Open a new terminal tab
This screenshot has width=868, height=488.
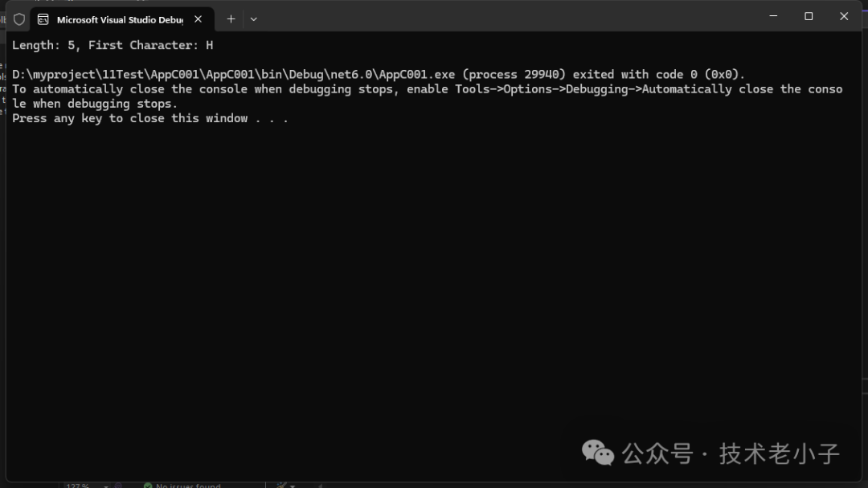[x=231, y=18]
